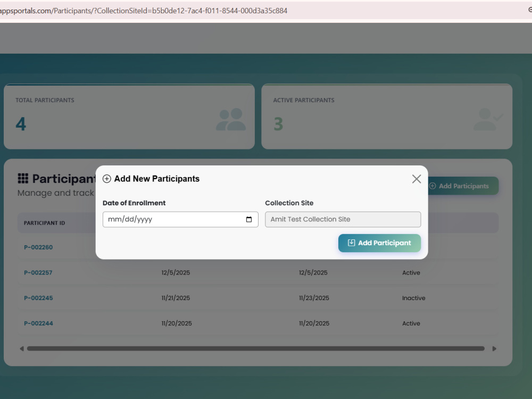Click the table scroll left arrow

pos(22,349)
